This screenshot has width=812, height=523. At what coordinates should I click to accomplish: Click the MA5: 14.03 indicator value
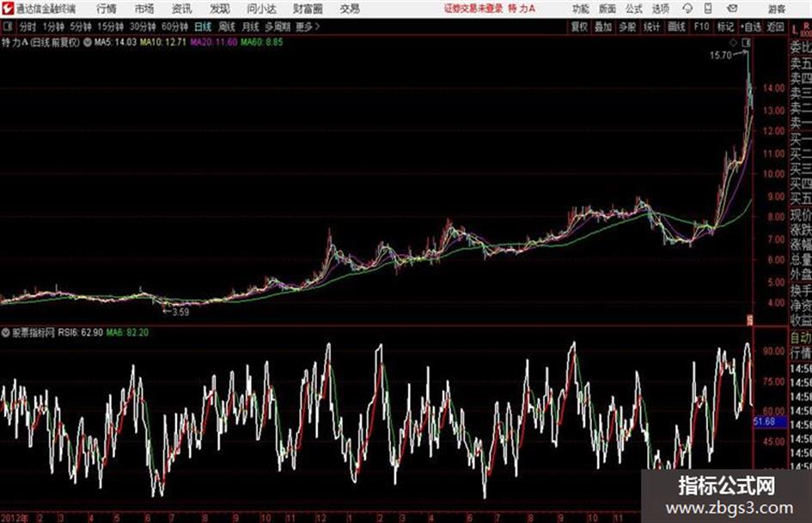(115, 42)
